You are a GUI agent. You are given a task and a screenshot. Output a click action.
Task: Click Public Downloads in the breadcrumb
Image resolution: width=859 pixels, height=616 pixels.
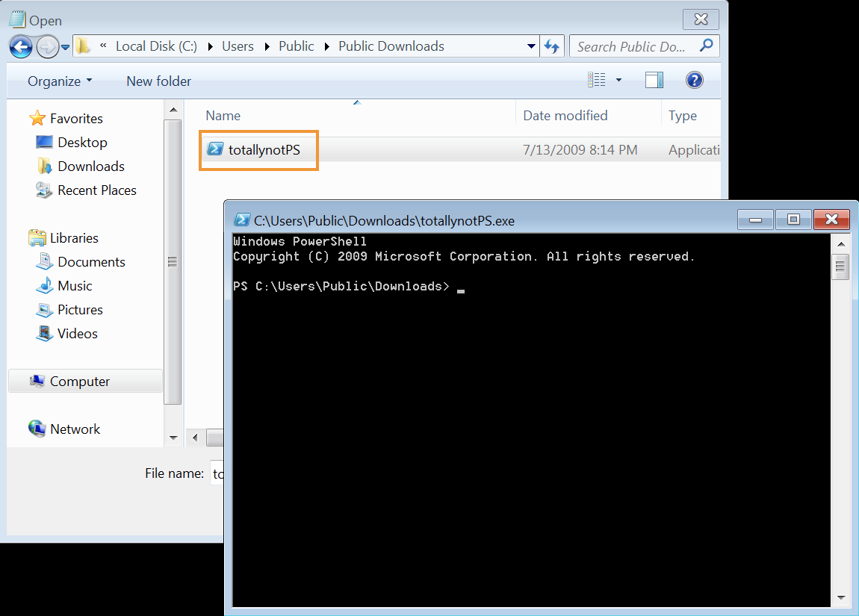[x=391, y=46]
